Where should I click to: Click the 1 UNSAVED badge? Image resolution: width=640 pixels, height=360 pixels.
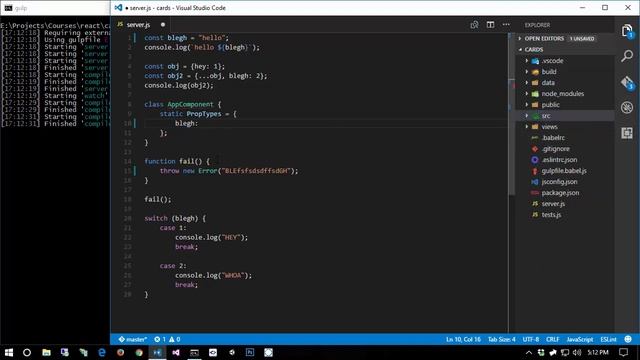(x=582, y=39)
